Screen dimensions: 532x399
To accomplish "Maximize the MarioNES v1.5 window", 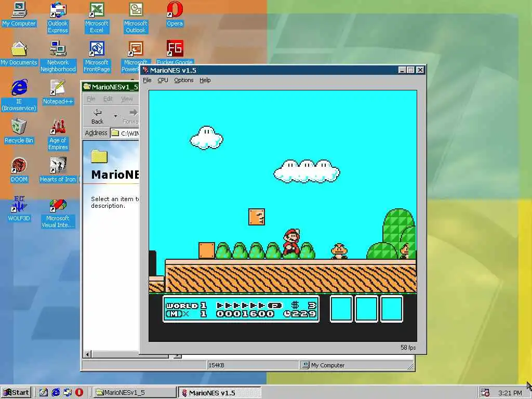I will coord(410,70).
